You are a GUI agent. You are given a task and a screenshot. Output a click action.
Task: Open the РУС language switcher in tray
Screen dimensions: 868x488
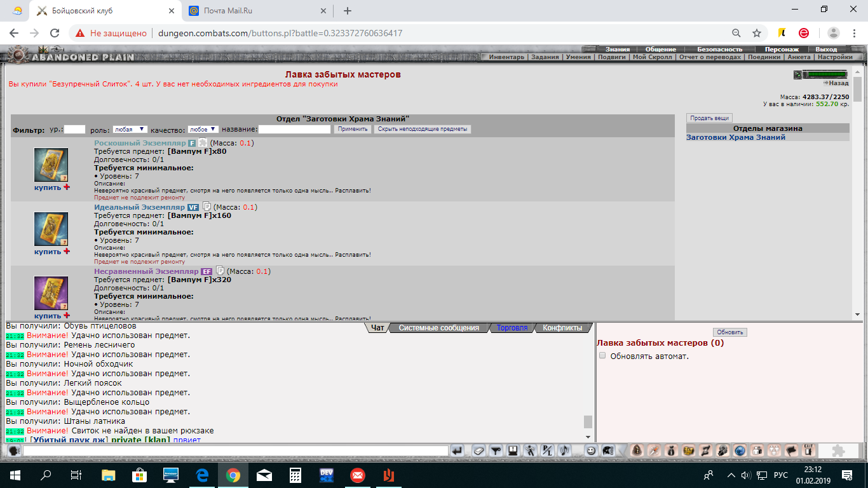click(780, 475)
